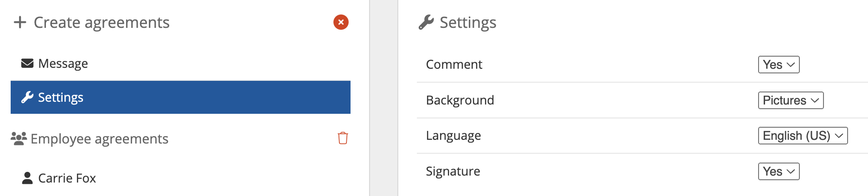The height and width of the screenshot is (196, 868).
Task: Open the Message menu item
Action: (63, 63)
